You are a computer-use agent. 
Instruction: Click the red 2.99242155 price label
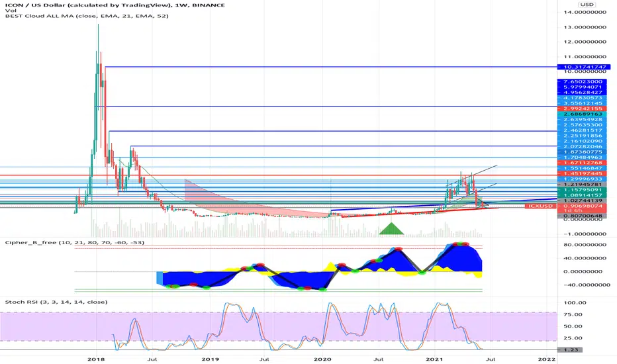582,109
